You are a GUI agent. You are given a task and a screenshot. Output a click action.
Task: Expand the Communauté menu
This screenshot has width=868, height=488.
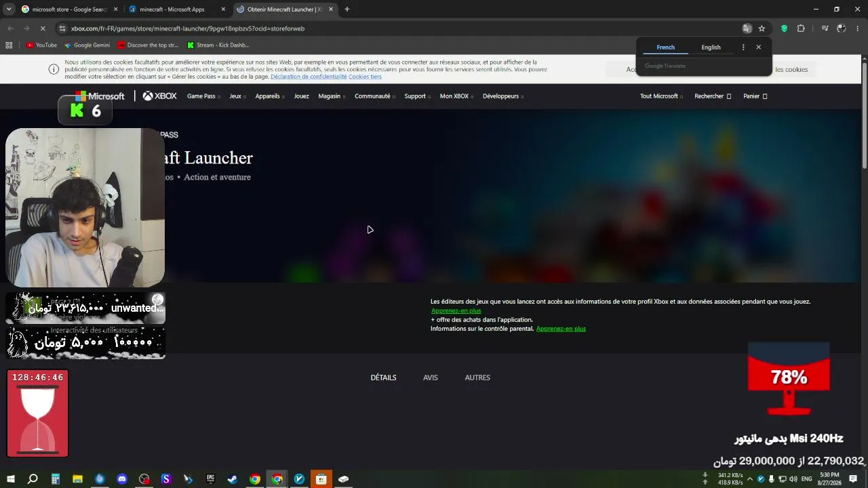point(375,96)
